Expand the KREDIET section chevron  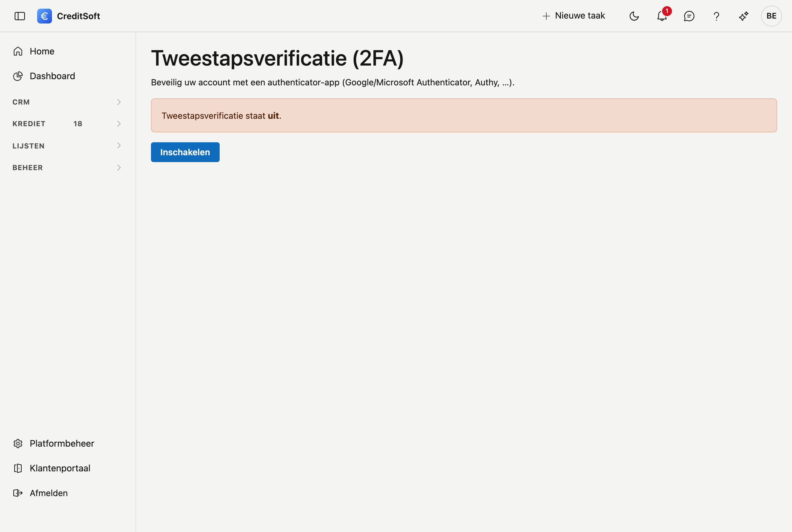coord(119,124)
